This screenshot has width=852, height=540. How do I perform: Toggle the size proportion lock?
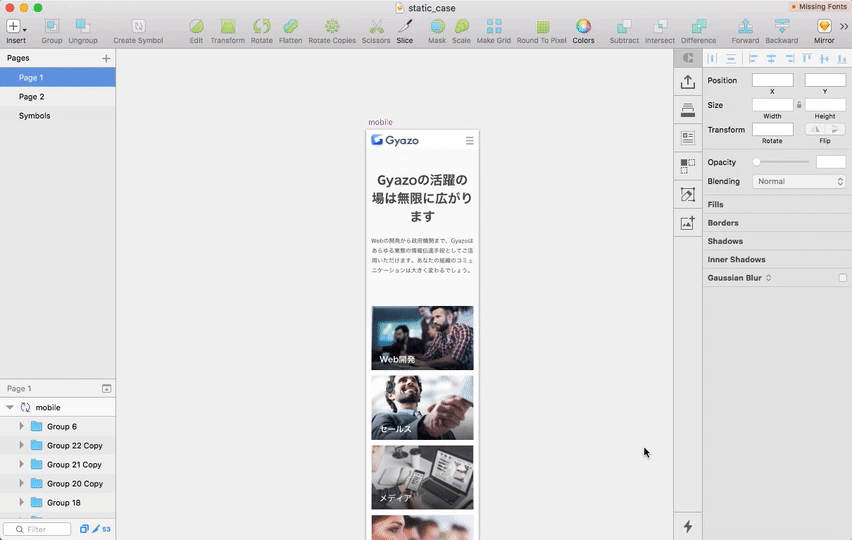[799, 105]
